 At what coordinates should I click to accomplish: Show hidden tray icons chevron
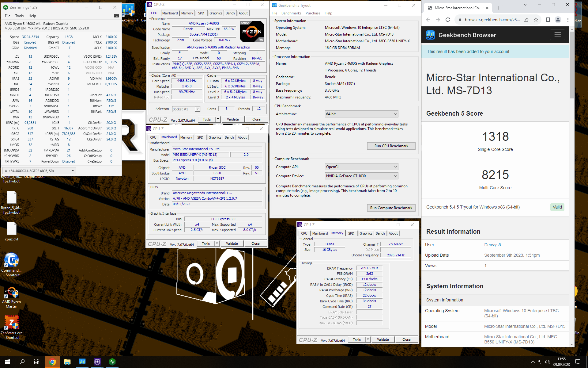point(533,362)
